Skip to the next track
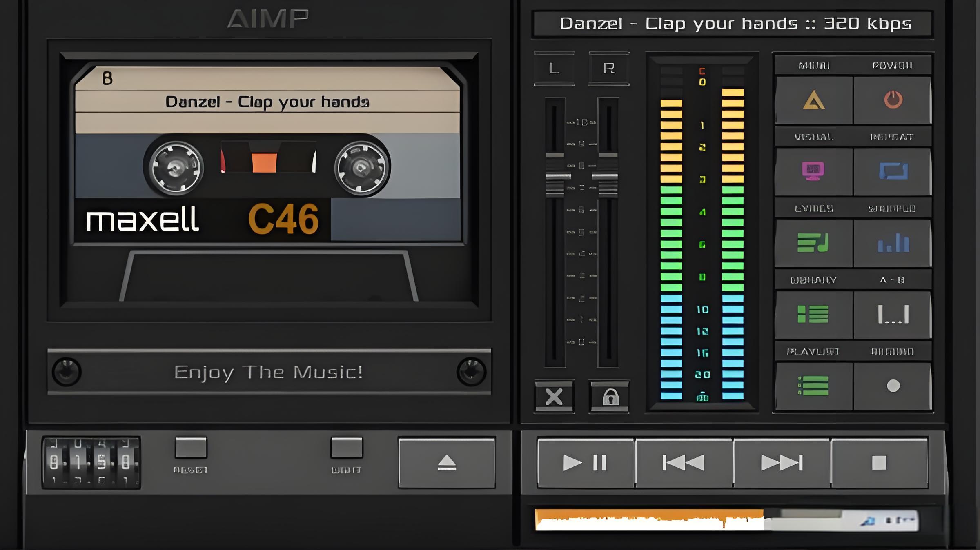This screenshot has height=550, width=980. tap(782, 463)
